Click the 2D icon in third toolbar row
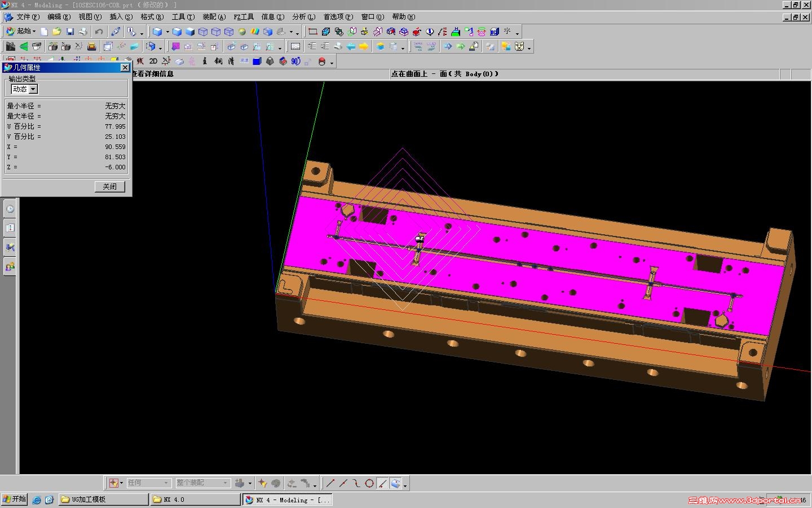Image resolution: width=812 pixels, height=508 pixels. click(x=153, y=61)
